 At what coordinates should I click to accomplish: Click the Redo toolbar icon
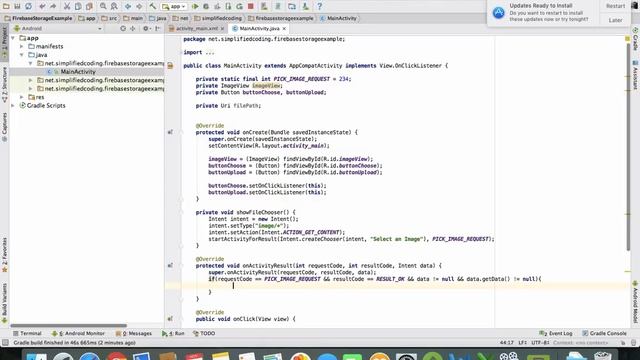53,7
